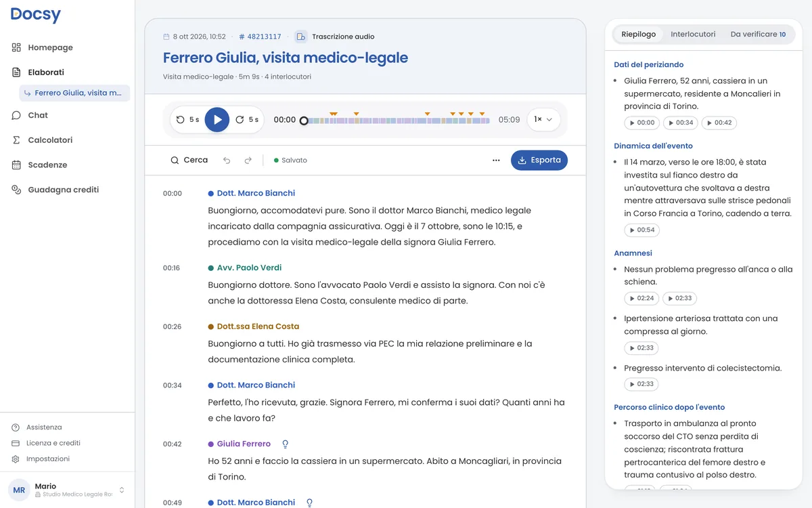Viewport: 812px width, 508px height.
Task: Skip audio forward 5 seconds
Action: [x=247, y=120]
